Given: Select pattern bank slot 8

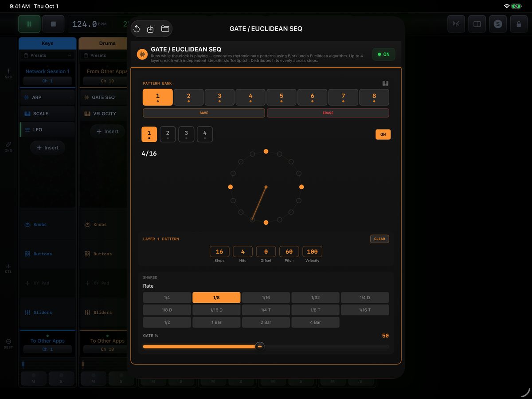Looking at the screenshot, I should (374, 97).
